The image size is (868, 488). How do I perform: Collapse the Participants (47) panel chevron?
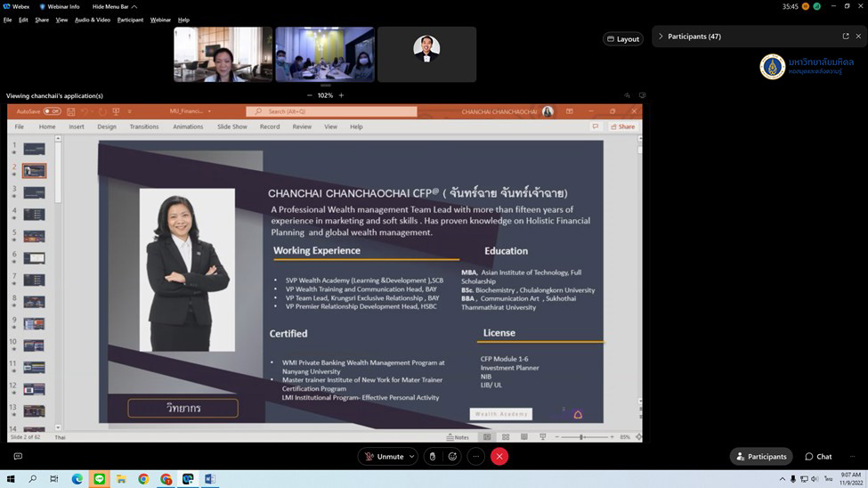tap(660, 37)
